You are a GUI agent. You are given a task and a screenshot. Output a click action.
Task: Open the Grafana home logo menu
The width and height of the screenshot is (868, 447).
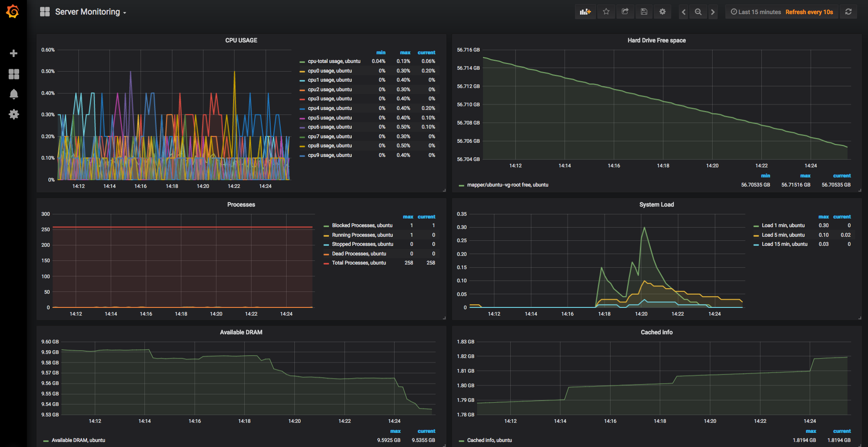[x=13, y=11]
